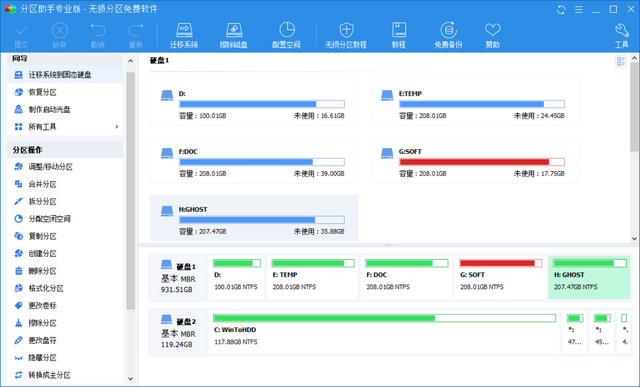
Task: Select the H:GHOST partition card
Action: click(254, 218)
